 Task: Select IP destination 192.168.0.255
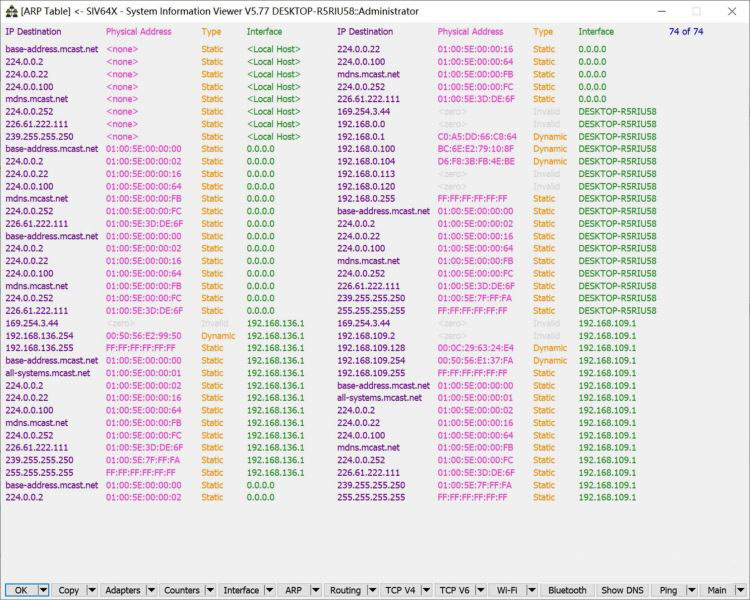click(366, 199)
